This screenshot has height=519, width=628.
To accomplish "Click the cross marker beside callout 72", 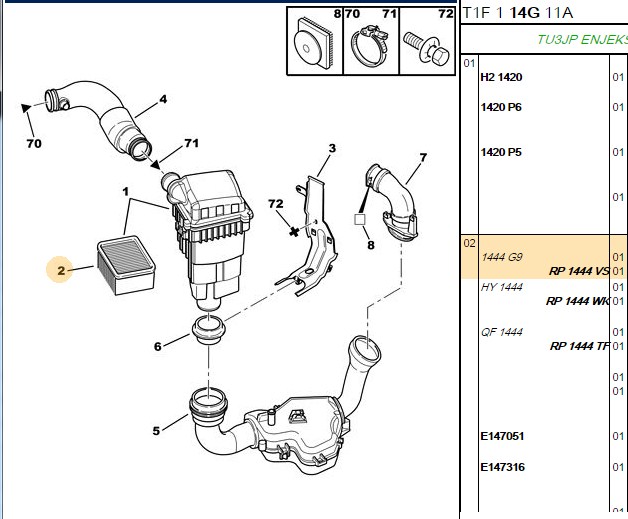I will [x=294, y=231].
